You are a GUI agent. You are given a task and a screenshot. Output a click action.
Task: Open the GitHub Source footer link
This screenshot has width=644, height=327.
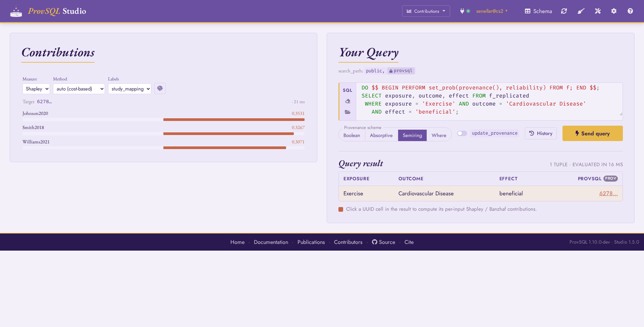(383, 242)
